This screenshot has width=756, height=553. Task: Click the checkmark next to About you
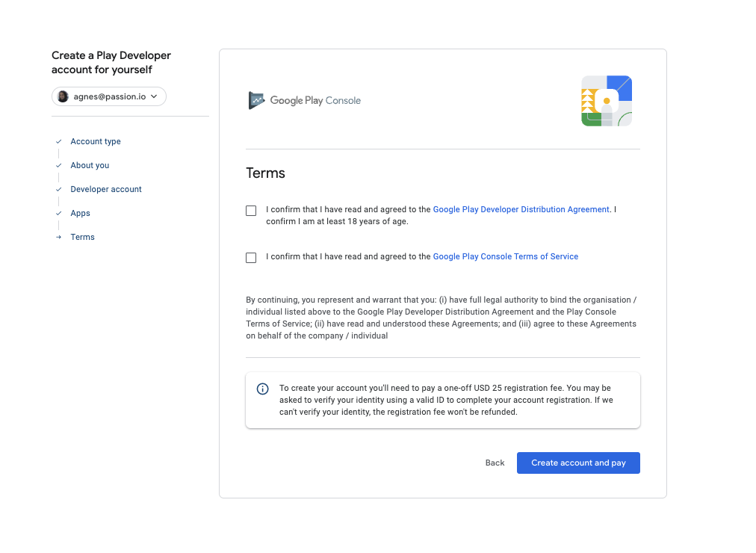click(59, 165)
